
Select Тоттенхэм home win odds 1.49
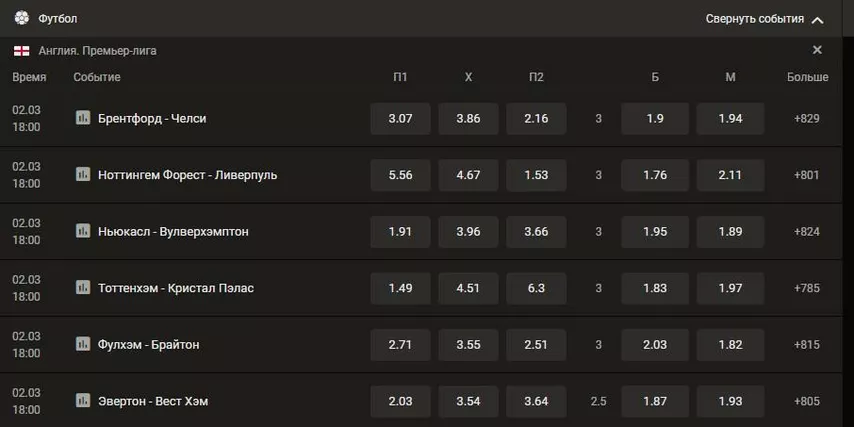pyautogui.click(x=400, y=288)
